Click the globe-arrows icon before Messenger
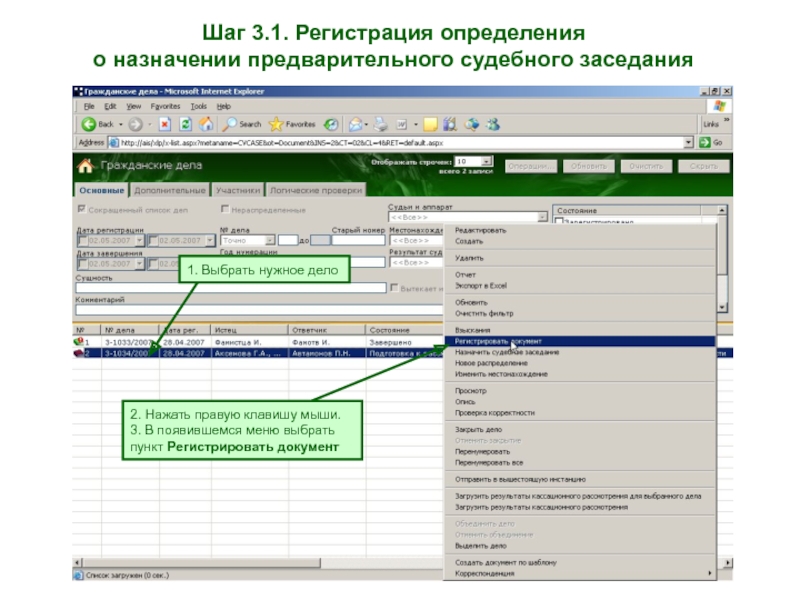This screenshot has height=600, width=800. click(471, 124)
